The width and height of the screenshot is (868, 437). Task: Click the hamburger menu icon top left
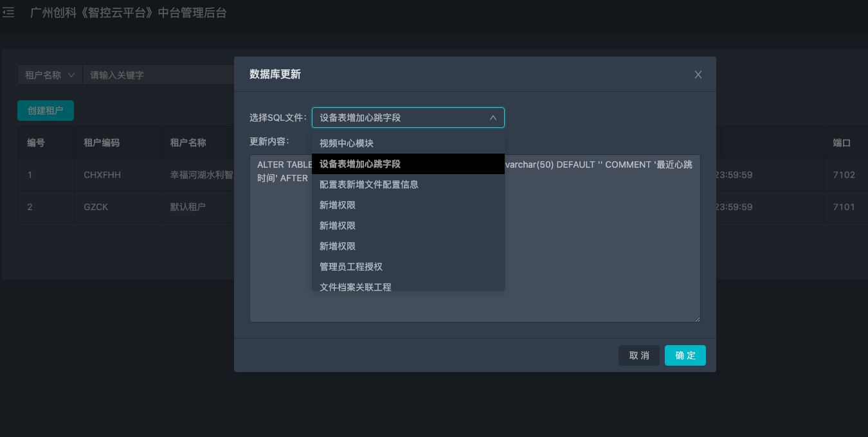(x=8, y=12)
